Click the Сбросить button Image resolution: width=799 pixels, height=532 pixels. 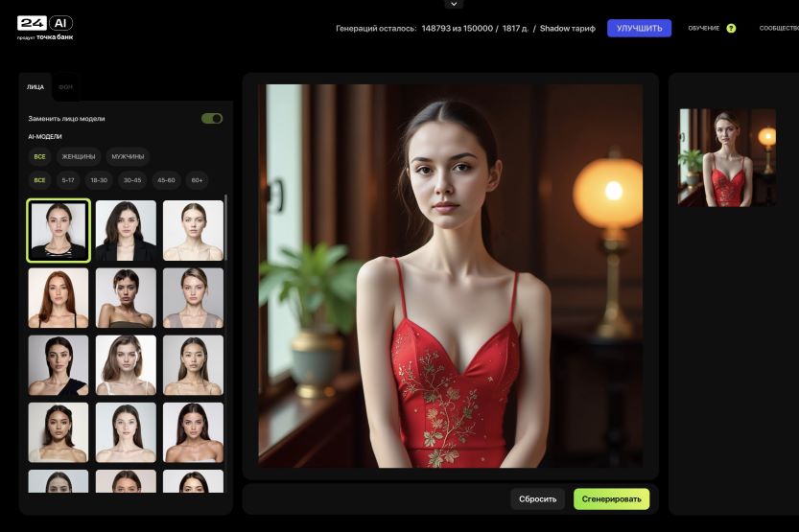537,498
